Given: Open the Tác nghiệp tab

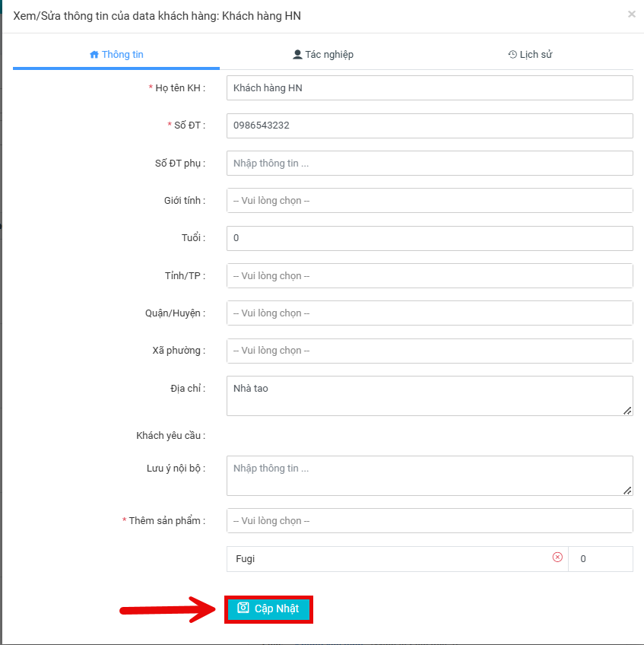Looking at the screenshot, I should point(323,55).
